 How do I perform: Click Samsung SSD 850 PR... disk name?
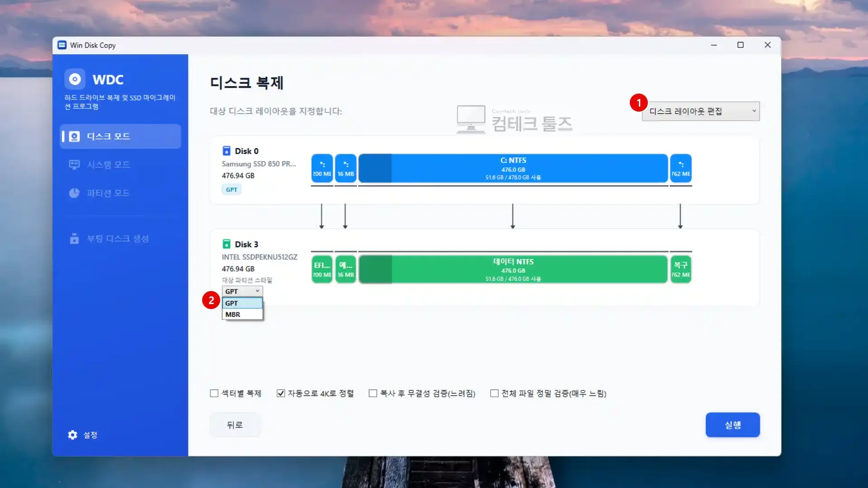(x=259, y=164)
